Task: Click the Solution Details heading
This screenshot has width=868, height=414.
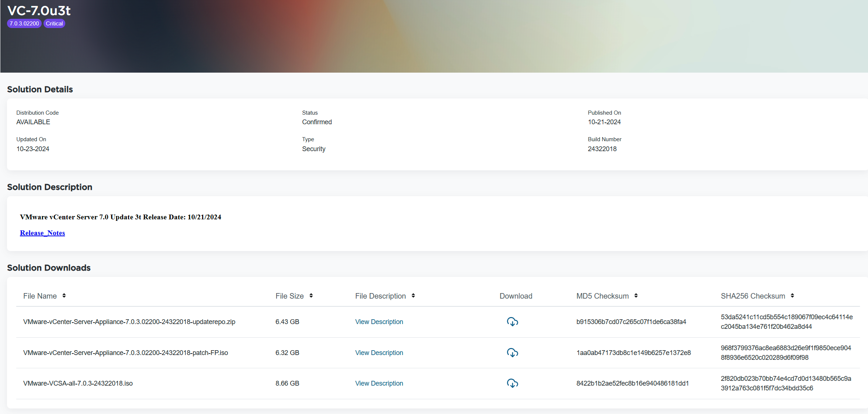Action: pos(40,89)
